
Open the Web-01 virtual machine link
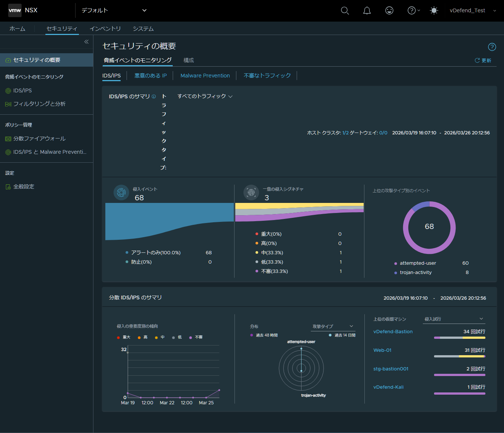[x=382, y=350]
